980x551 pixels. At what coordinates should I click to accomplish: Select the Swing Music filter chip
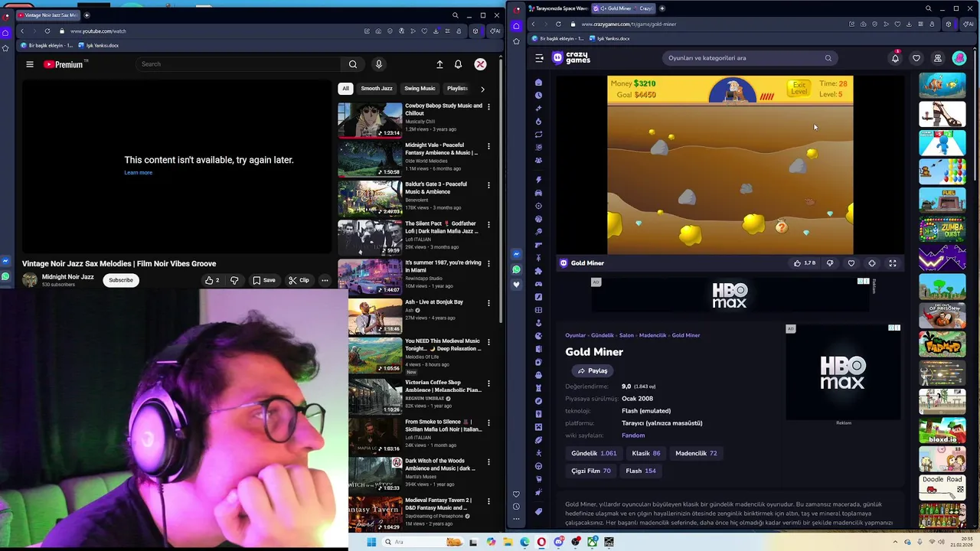[x=420, y=89]
